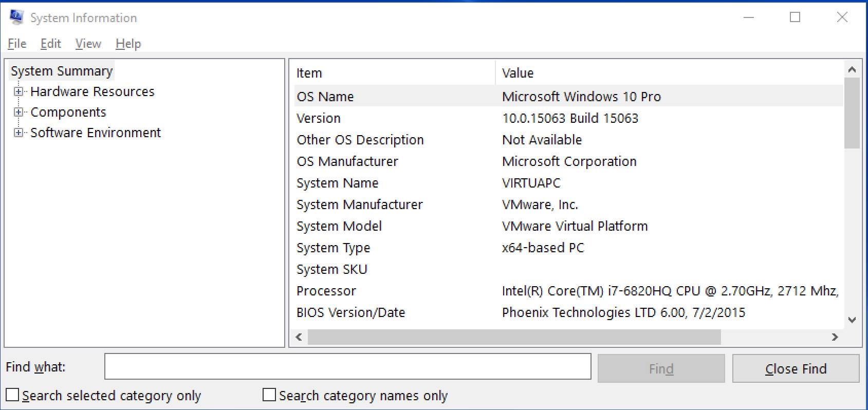The width and height of the screenshot is (868, 410).
Task: Expand the Hardware Resources node
Action: click(x=19, y=92)
